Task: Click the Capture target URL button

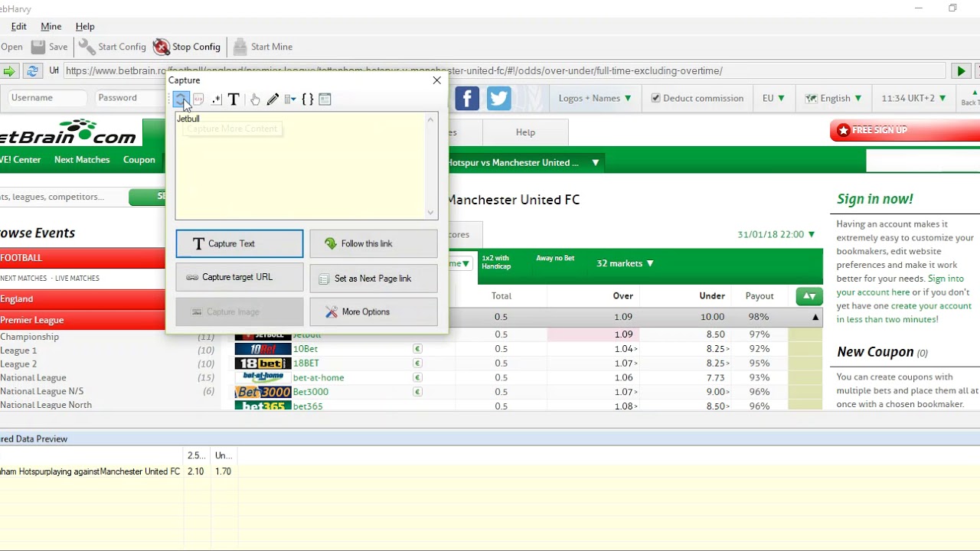Action: point(240,277)
